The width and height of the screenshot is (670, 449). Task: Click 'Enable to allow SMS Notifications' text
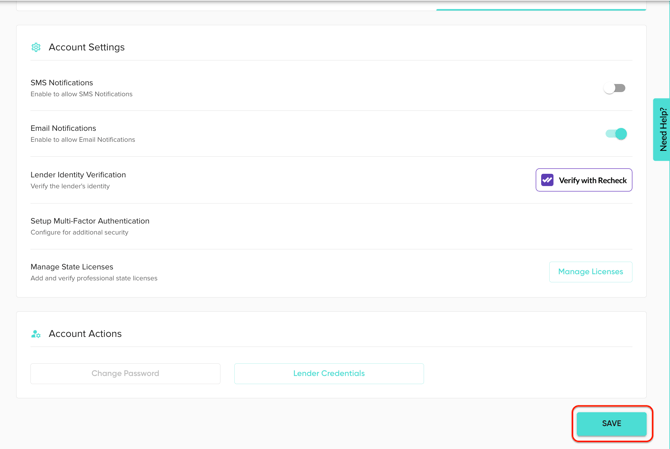click(81, 94)
